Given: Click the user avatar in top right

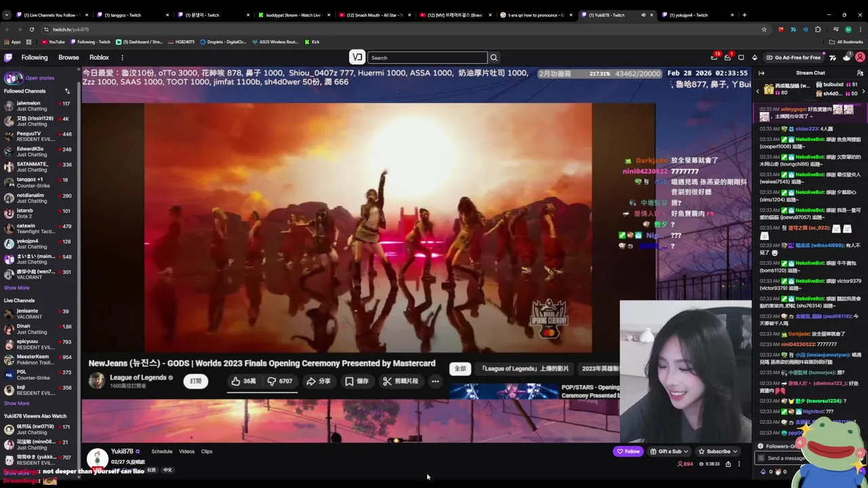Looking at the screenshot, I should [x=860, y=58].
